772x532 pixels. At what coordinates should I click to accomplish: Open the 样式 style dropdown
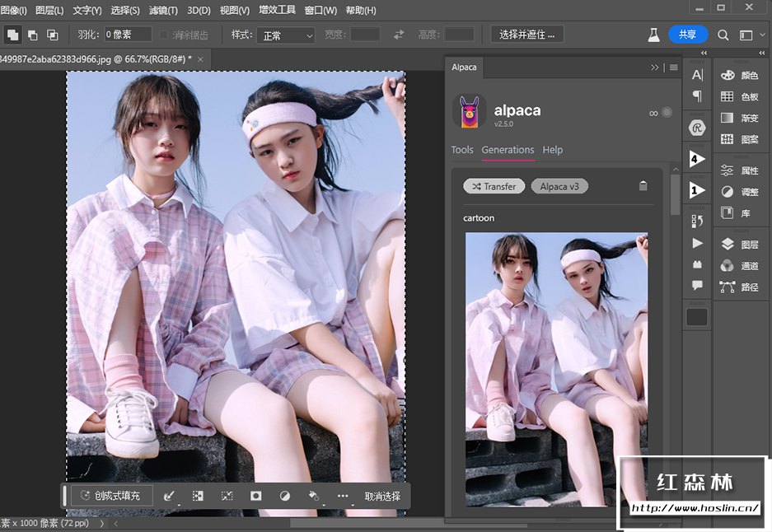coord(285,35)
